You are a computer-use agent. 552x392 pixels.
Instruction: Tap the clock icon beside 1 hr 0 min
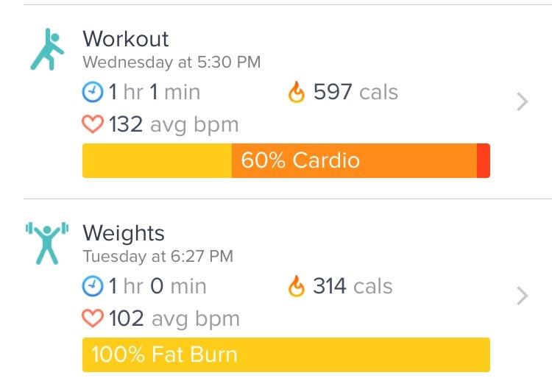pos(93,286)
